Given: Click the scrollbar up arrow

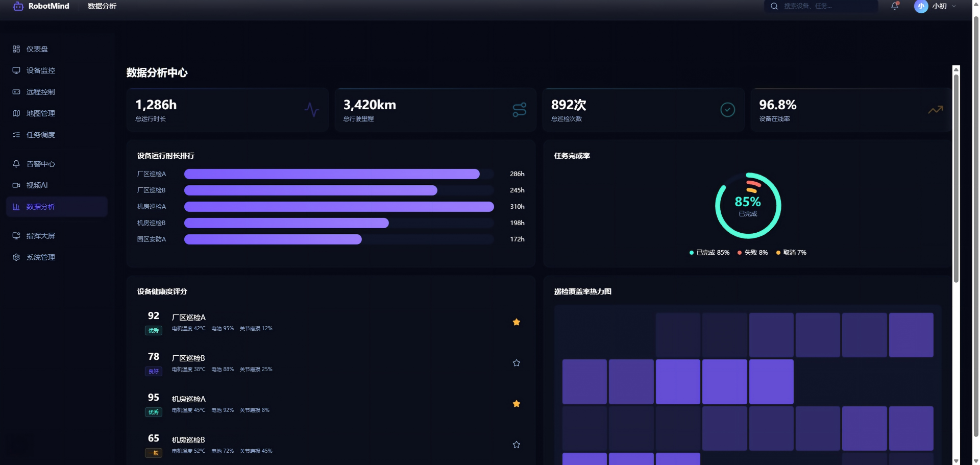Looking at the screenshot, I should [x=956, y=69].
